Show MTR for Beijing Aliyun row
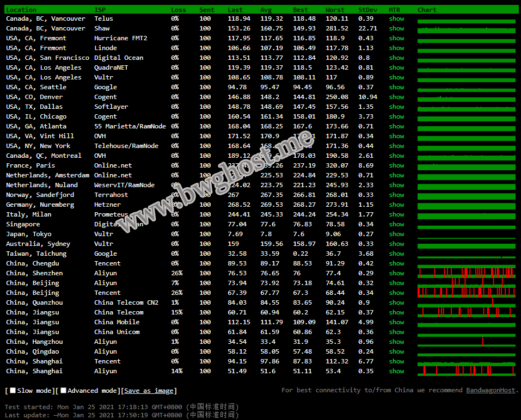 click(x=397, y=283)
